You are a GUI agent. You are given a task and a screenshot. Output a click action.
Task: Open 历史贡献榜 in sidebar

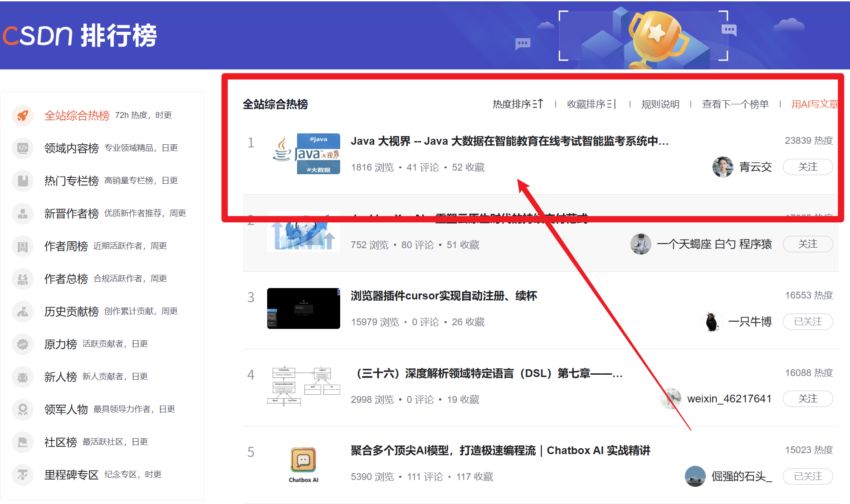click(72, 312)
